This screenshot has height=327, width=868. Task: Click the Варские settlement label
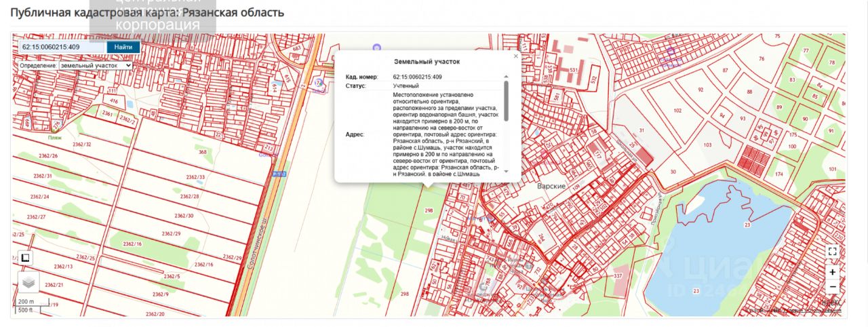[x=551, y=186]
